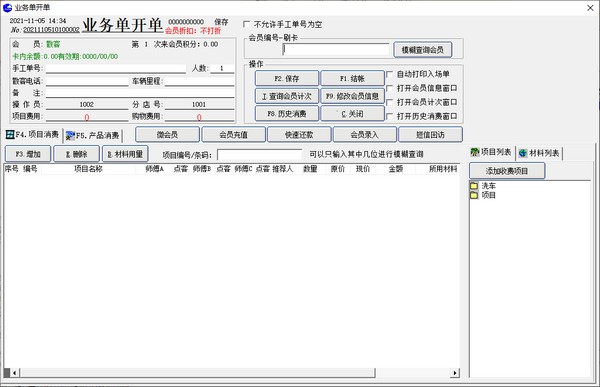Select the 洗车 folder icon
Image resolution: width=600 pixels, height=387 pixels.
[474, 186]
